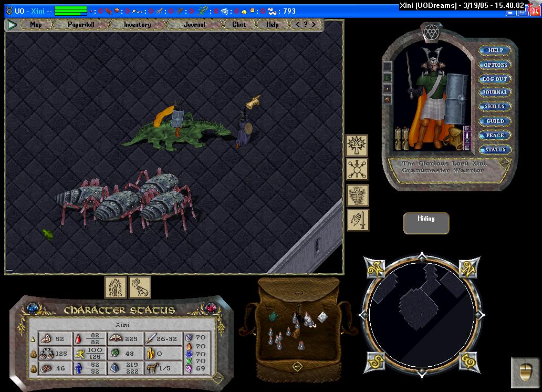
Task: Click the blue ankh mana icon
Action: click(79, 368)
